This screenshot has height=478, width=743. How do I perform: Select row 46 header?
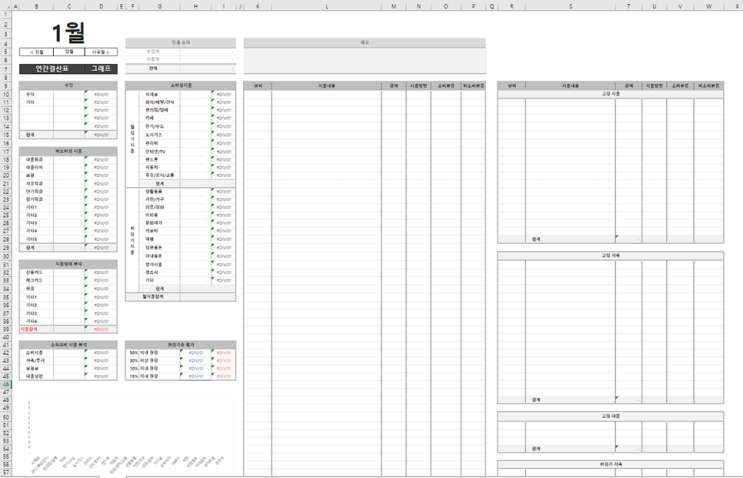pyautogui.click(x=6, y=384)
